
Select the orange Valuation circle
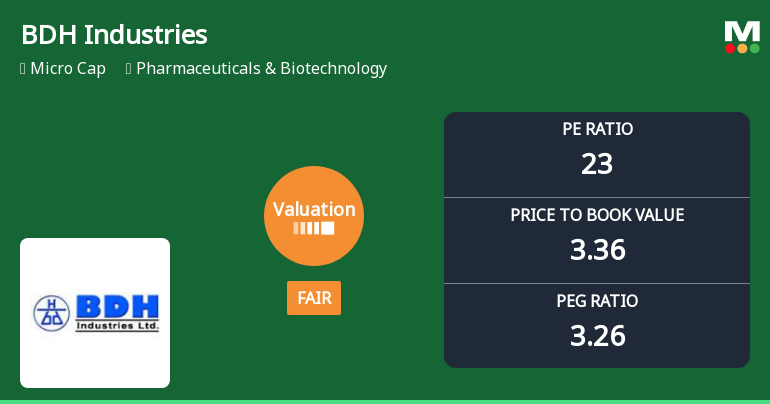coord(314,215)
